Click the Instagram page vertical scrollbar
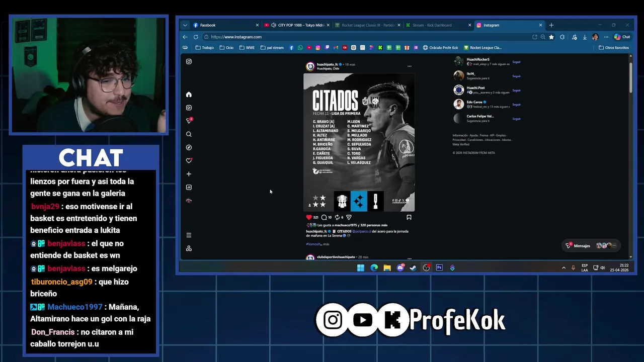 click(630, 77)
